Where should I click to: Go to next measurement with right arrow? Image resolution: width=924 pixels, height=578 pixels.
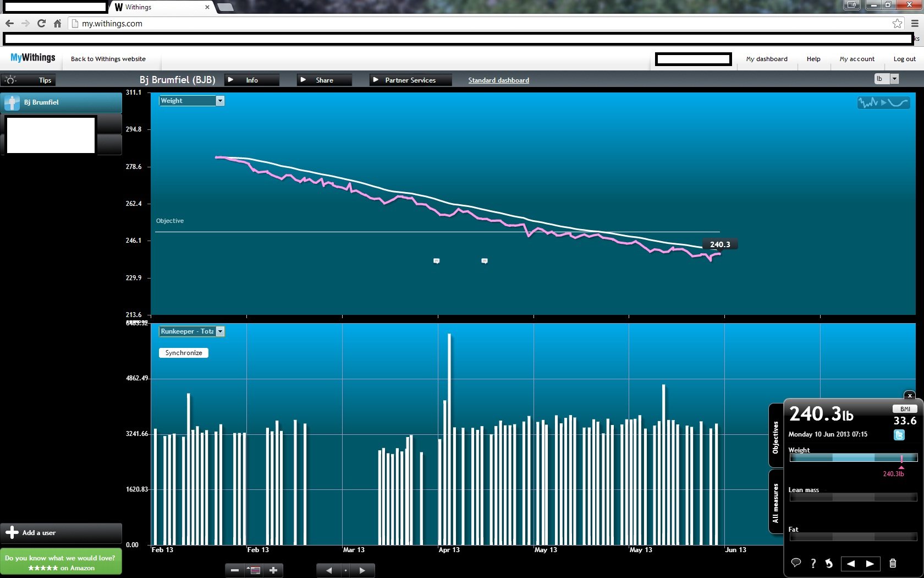tap(870, 563)
